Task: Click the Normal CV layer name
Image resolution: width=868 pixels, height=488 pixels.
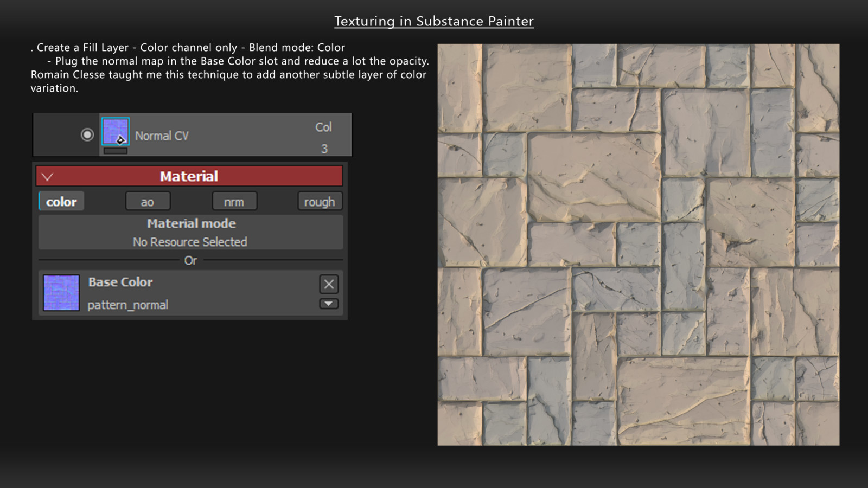Action: (162, 136)
